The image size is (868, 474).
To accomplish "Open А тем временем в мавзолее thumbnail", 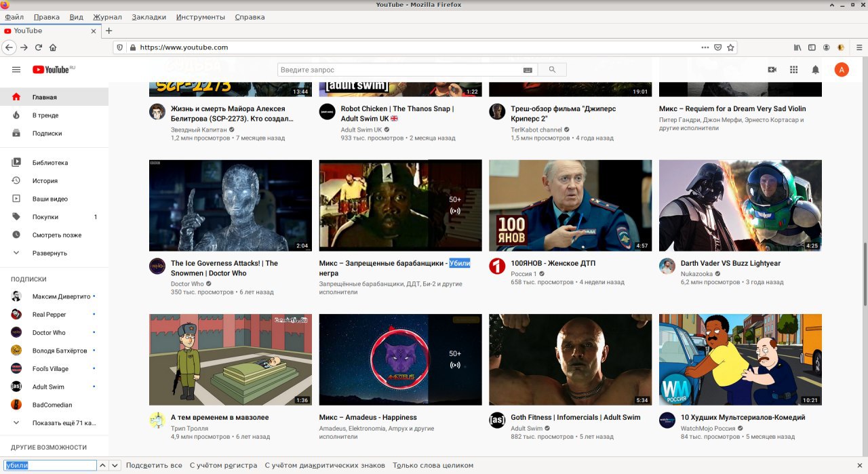I will coord(231,359).
